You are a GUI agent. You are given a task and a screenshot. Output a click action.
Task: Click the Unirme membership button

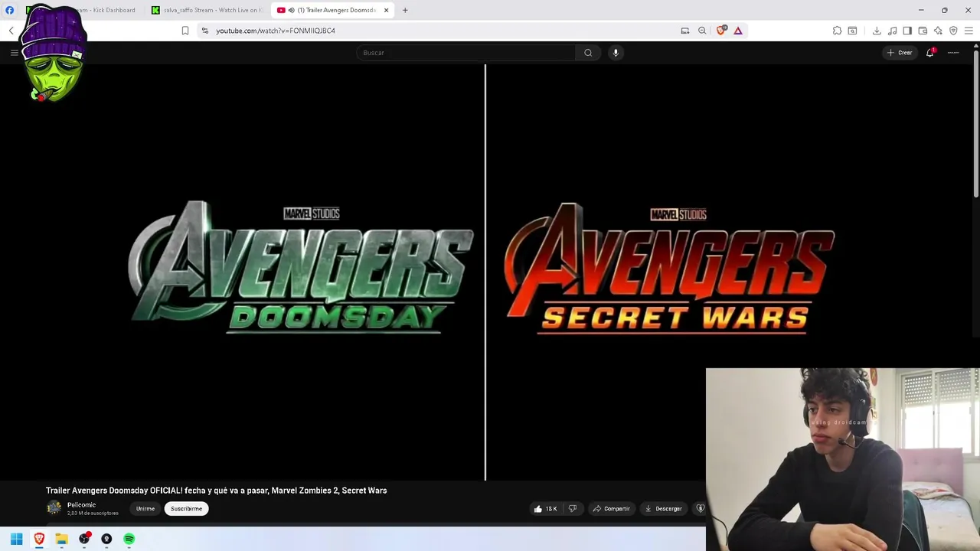point(145,509)
